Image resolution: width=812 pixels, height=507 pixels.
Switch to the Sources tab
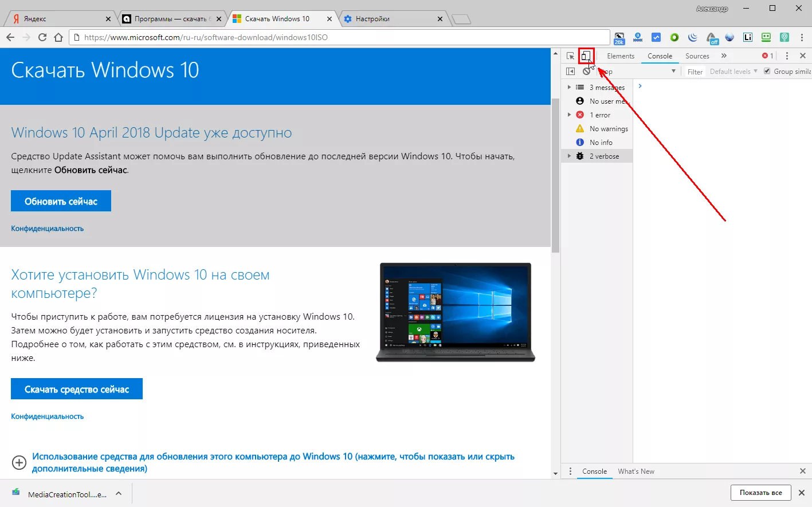coord(697,56)
